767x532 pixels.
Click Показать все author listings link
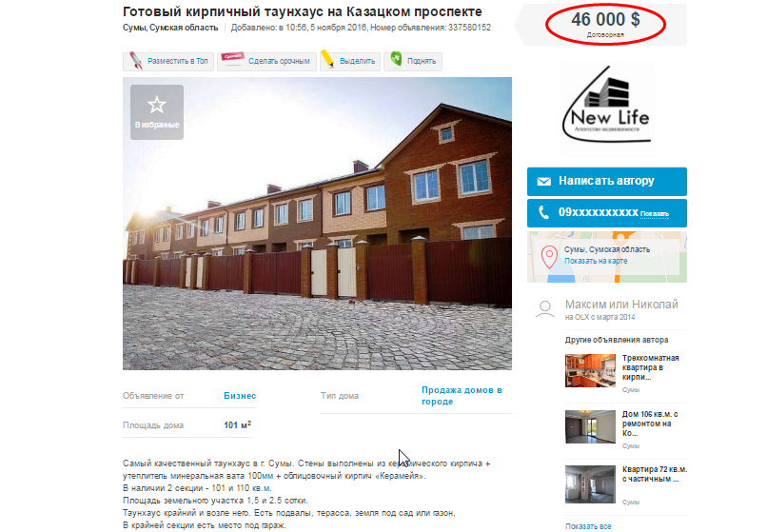click(588, 526)
